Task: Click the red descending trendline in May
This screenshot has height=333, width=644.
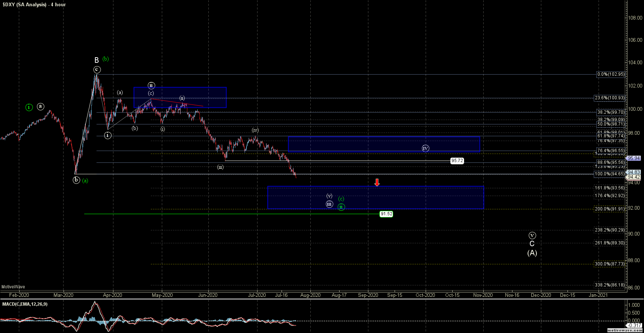Action: tap(177, 102)
